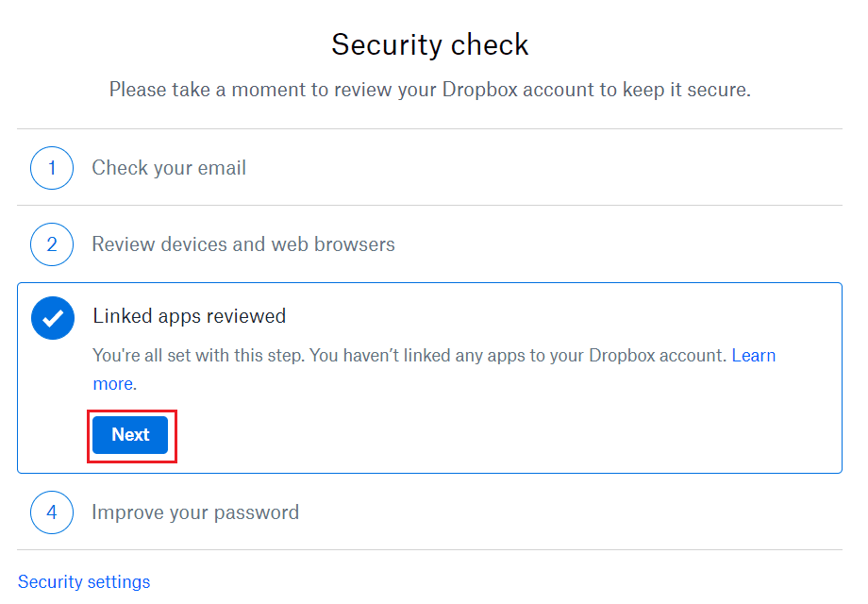
Task: Click the word more on second line
Action: tap(113, 384)
